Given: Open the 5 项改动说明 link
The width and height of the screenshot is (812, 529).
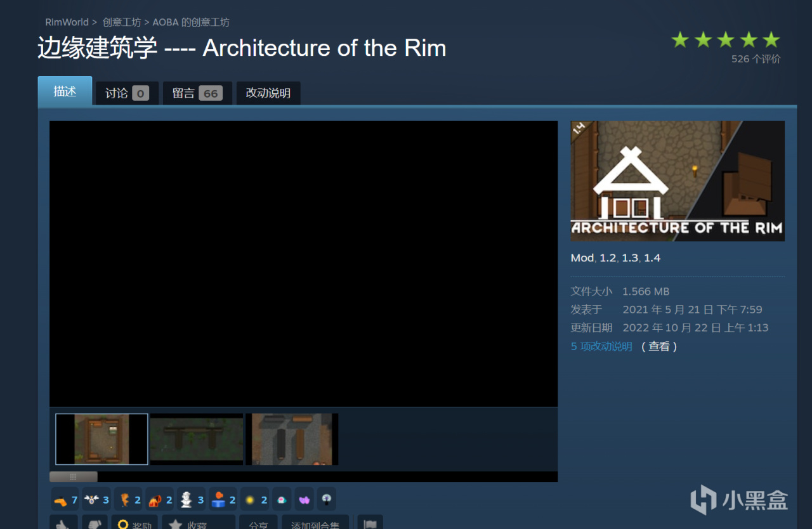Looking at the screenshot, I should tap(601, 346).
